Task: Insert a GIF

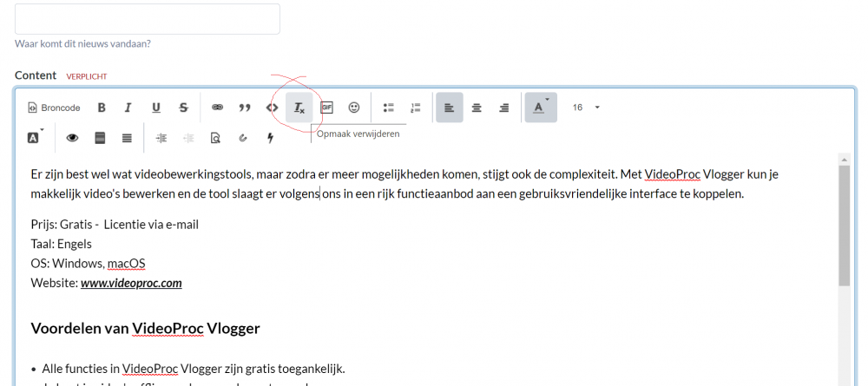Action: (326, 108)
